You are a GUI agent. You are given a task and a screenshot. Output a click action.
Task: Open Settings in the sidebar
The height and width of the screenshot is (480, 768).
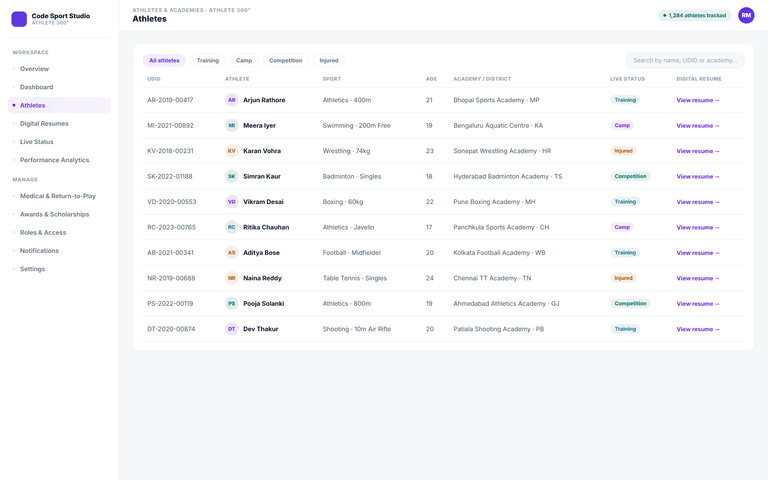click(59, 269)
